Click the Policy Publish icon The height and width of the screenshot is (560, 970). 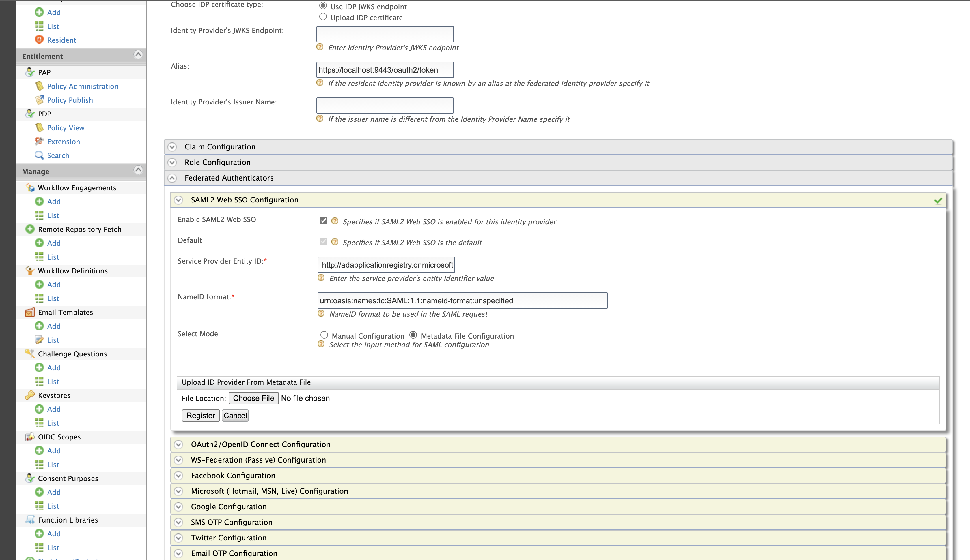point(39,100)
